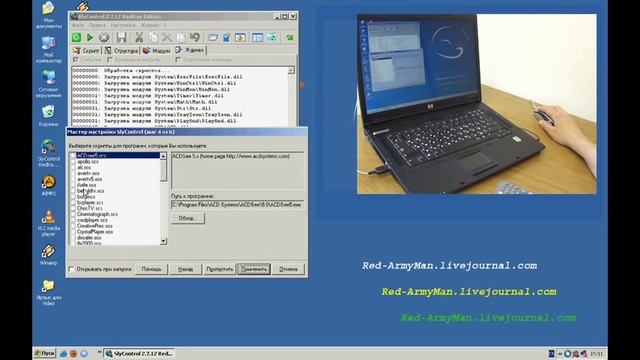Switch to the Скрипт tab
This screenshot has width=640, height=360.
pyautogui.click(x=86, y=51)
